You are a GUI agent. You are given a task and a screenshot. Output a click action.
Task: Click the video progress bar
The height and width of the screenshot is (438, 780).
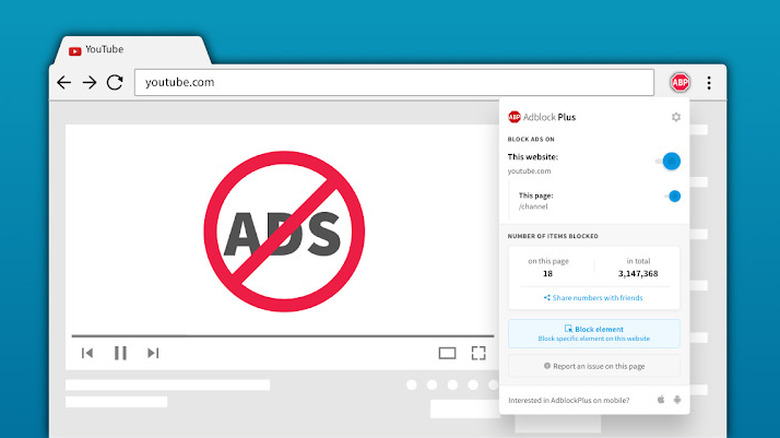(x=283, y=336)
